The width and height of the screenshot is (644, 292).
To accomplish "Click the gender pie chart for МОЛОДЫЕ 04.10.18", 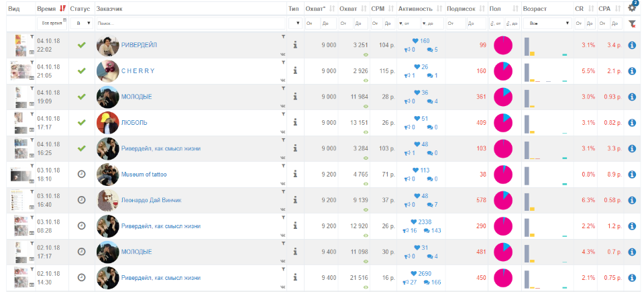I will [502, 97].
